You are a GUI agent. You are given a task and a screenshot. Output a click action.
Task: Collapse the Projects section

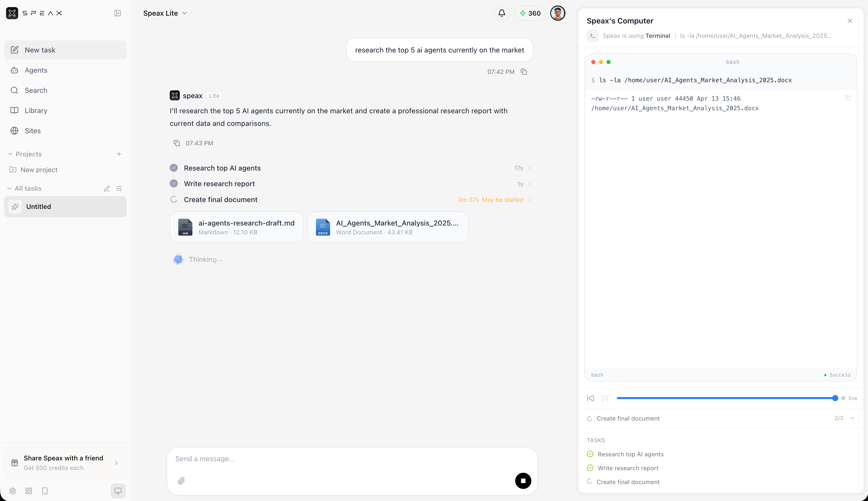[10, 154]
